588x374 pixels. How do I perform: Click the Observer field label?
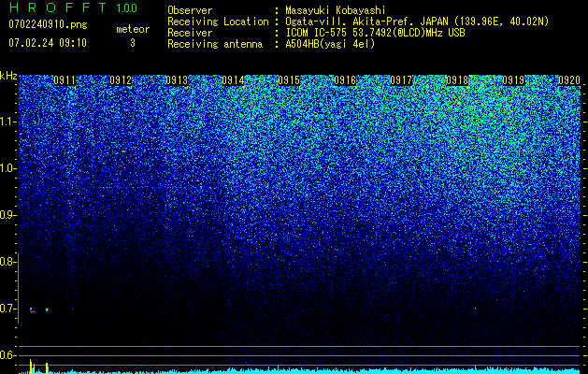pos(190,10)
